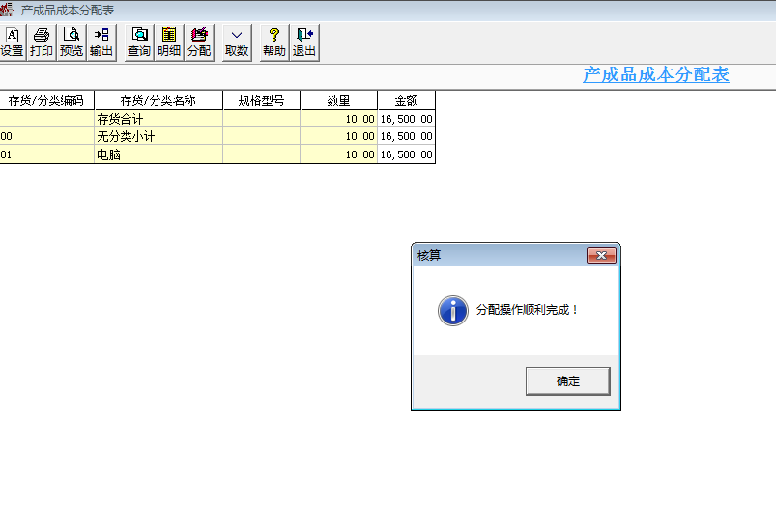Click the code cell 01

coord(46,154)
